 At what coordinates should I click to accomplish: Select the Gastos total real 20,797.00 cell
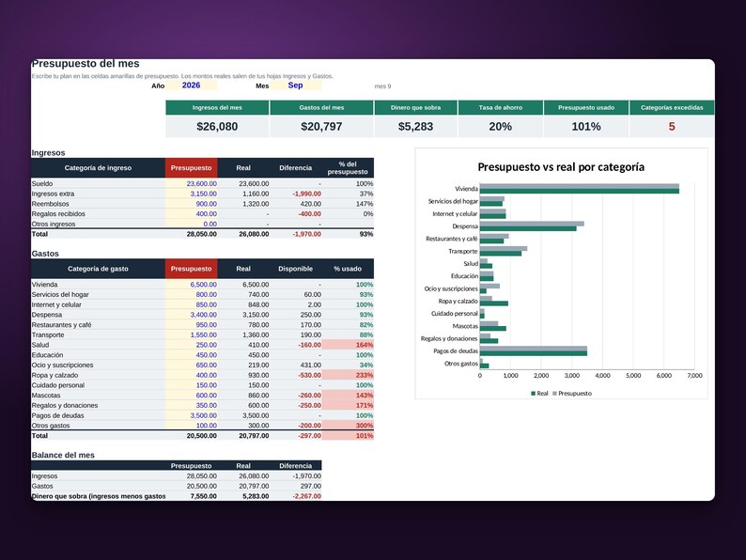point(243,436)
